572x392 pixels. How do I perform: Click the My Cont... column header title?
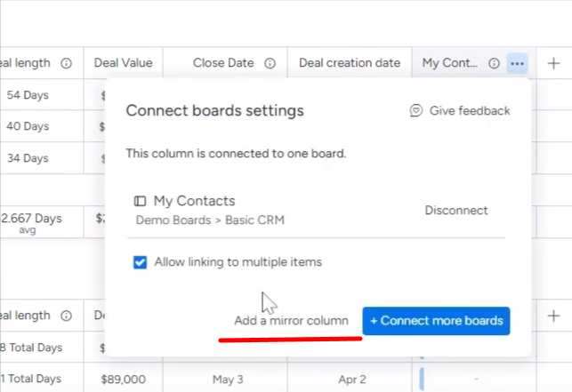[x=450, y=63]
